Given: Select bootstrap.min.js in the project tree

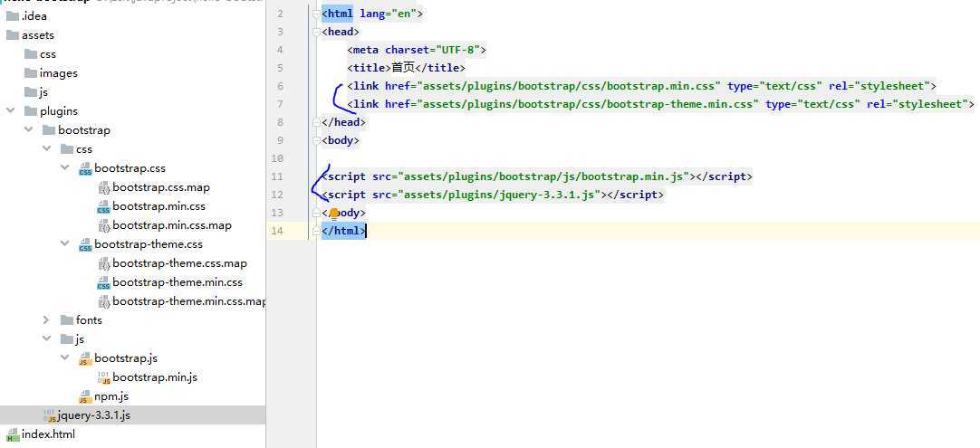Looking at the screenshot, I should 155,377.
